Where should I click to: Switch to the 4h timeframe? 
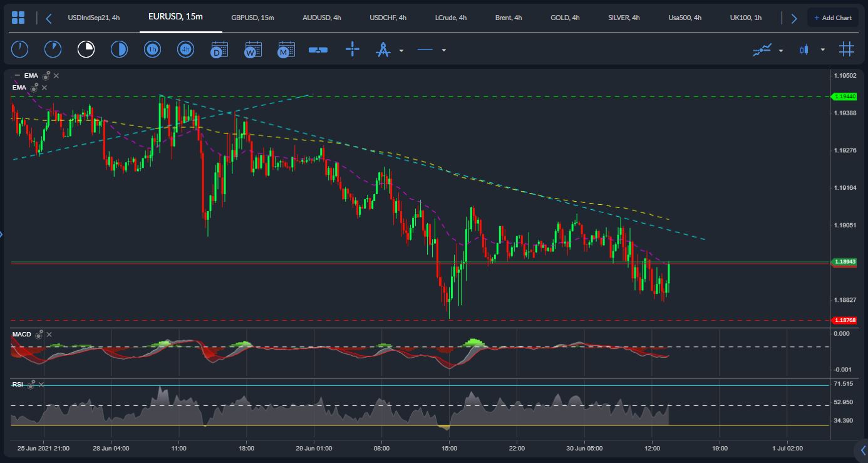click(185, 49)
